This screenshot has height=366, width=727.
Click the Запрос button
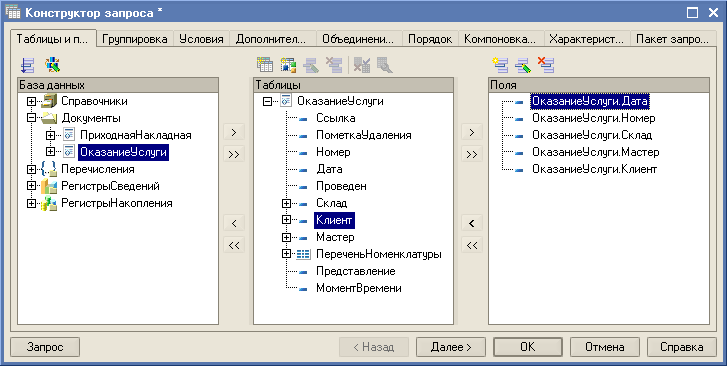tap(45, 347)
